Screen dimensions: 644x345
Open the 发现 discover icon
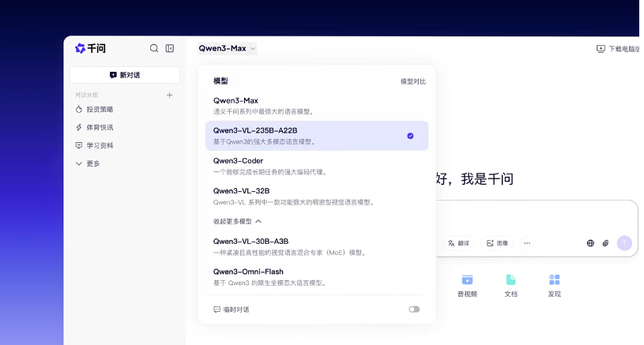point(554,280)
